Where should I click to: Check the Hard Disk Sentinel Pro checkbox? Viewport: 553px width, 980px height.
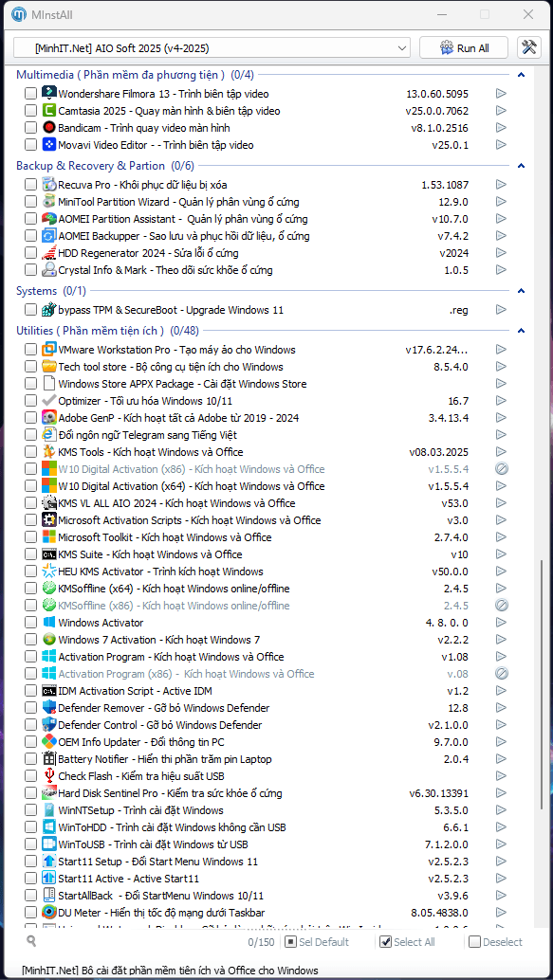30,793
